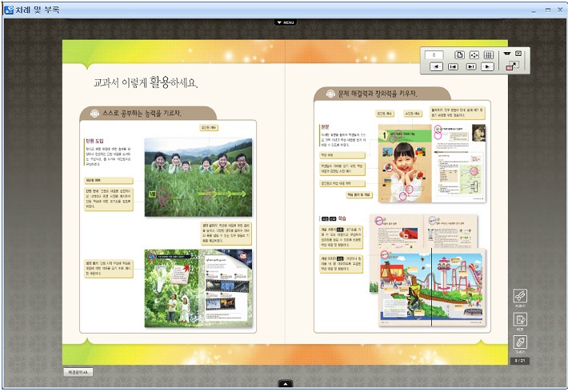This screenshot has width=568, height=392.
Task: Minimize the window
Action: pyautogui.click(x=534, y=10)
